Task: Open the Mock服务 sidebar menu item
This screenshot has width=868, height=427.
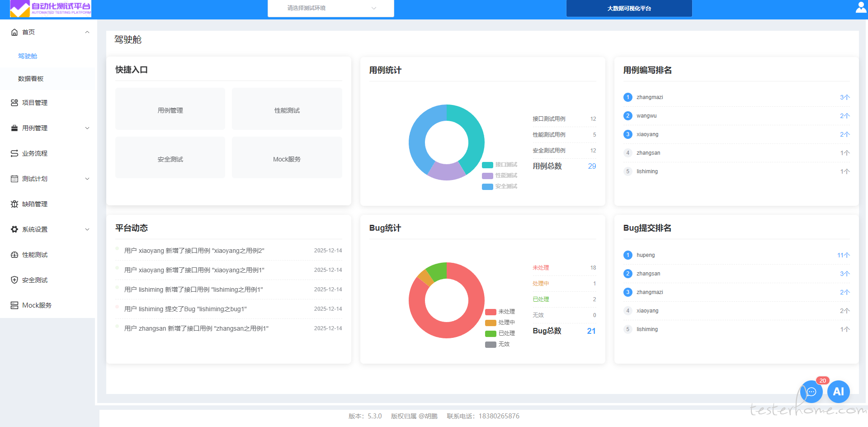Action: pyautogui.click(x=37, y=305)
